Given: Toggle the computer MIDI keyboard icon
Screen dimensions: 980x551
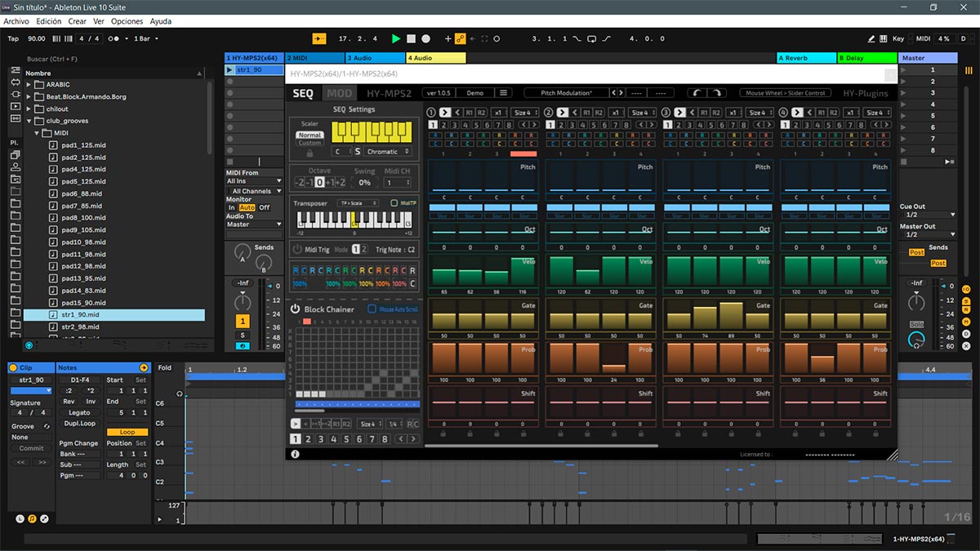Looking at the screenshot, I should coord(884,38).
